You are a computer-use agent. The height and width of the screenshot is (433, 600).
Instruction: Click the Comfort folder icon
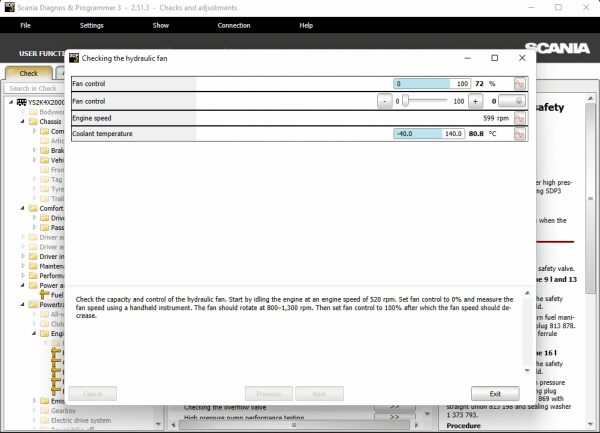(33, 208)
